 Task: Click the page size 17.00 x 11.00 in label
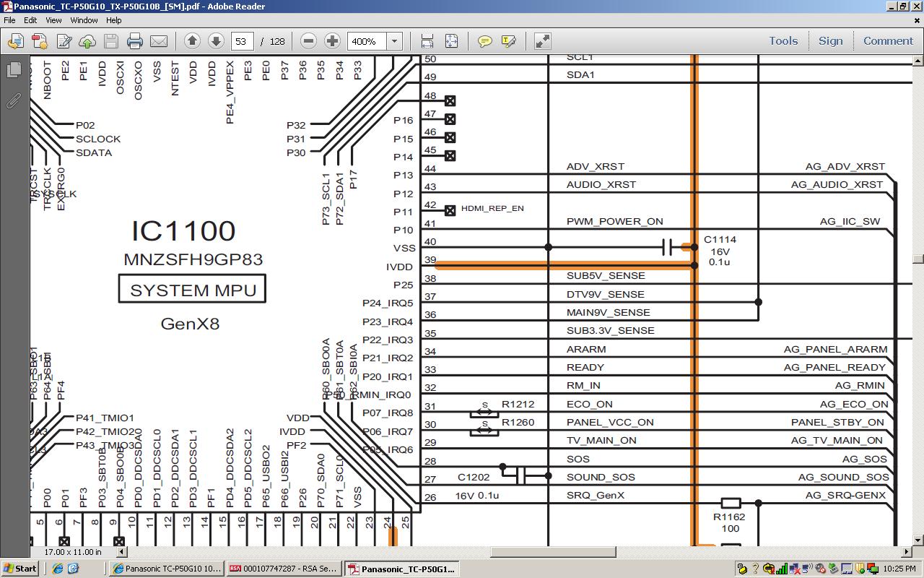coord(73,552)
